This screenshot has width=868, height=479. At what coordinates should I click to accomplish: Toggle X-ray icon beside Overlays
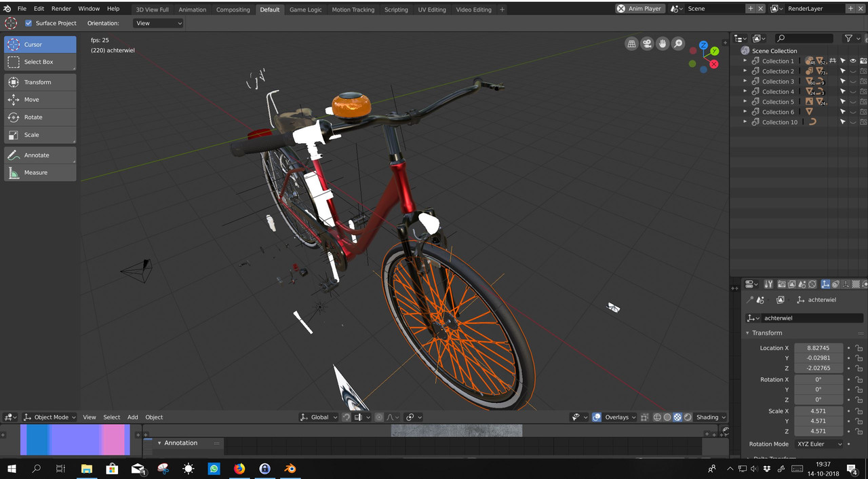[644, 417]
